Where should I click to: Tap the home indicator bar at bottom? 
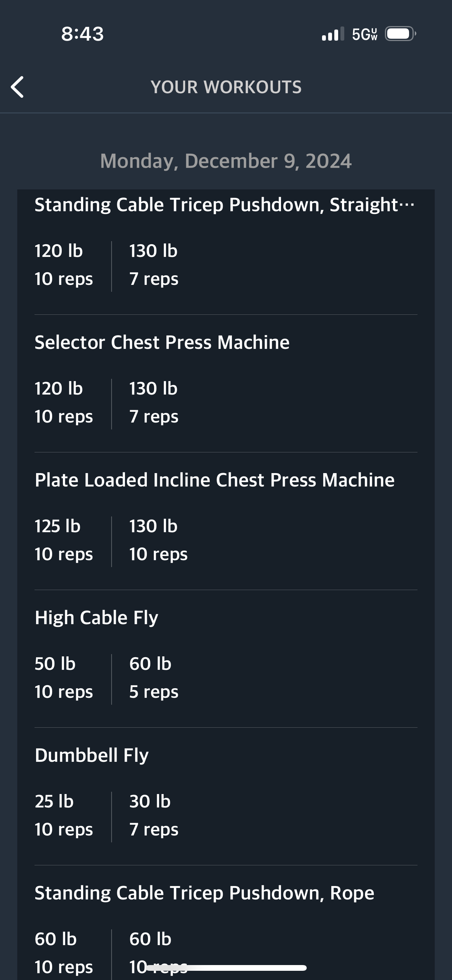click(226, 968)
